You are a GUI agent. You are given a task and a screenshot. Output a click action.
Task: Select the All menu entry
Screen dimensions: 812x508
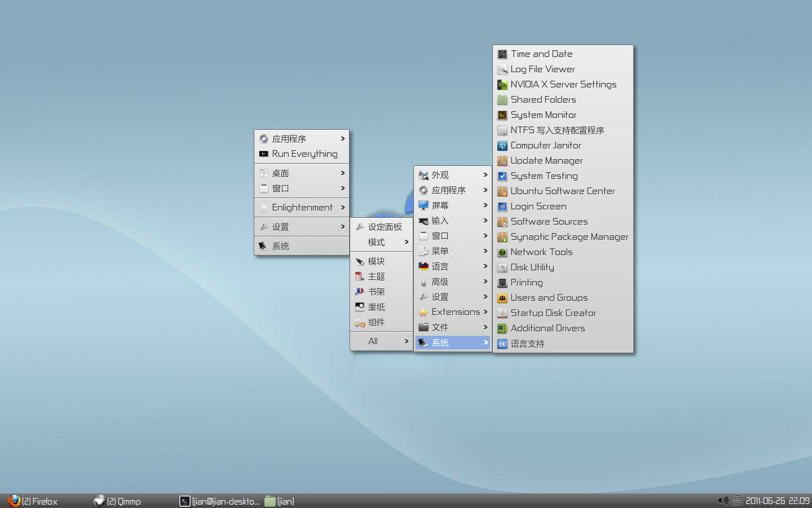pos(382,341)
